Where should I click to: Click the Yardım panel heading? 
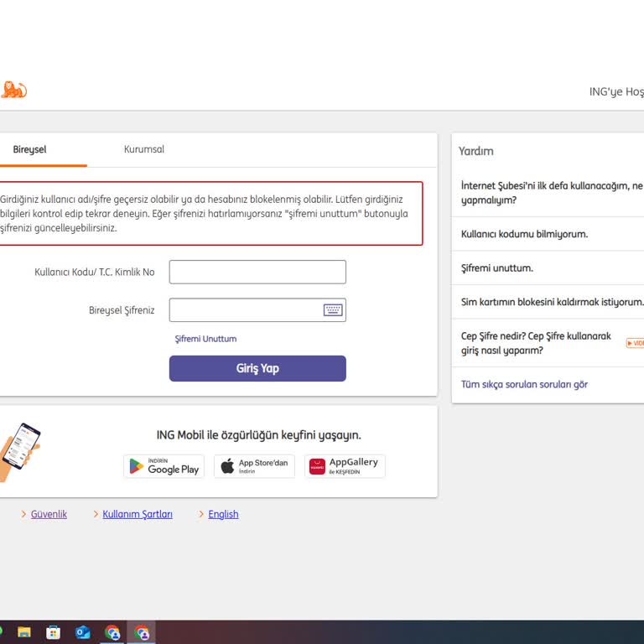click(476, 151)
